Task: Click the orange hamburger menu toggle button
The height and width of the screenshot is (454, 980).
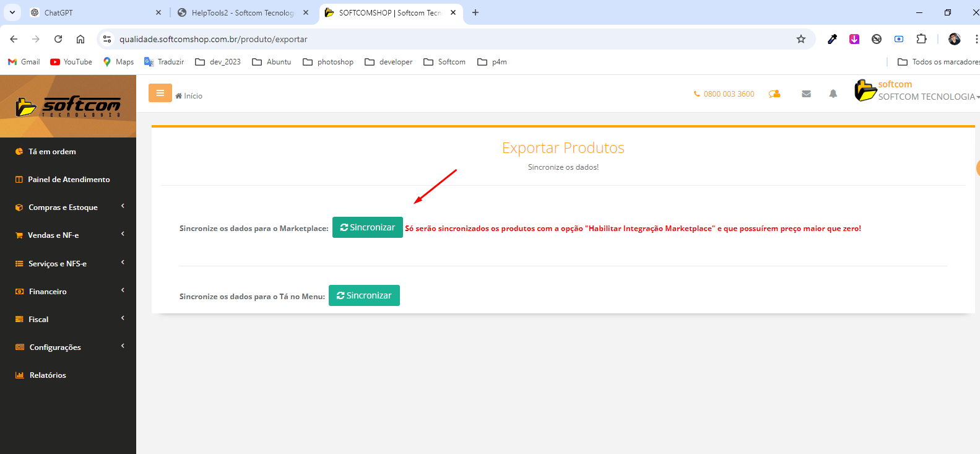Action: coord(160,93)
